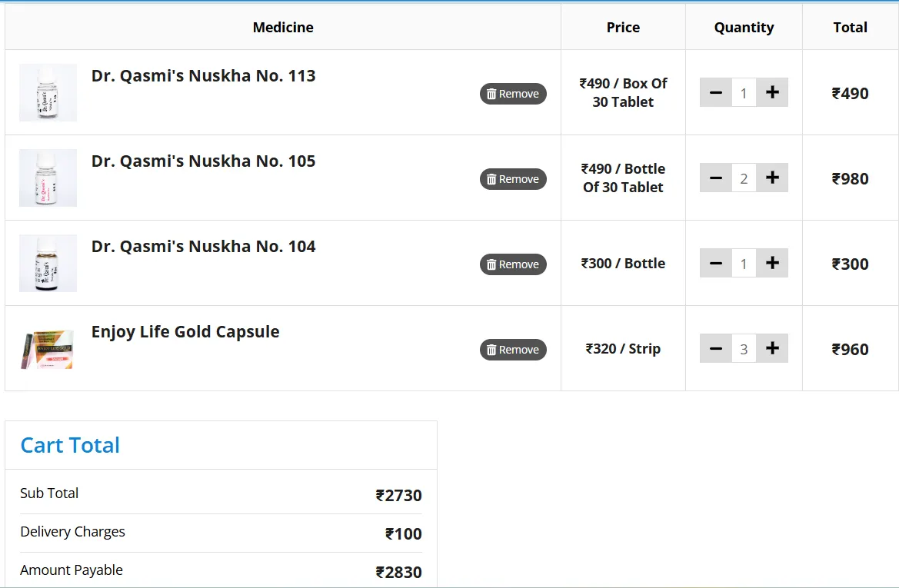
Task: Reduce Nuskha No. 104 quantity by one
Action: [x=715, y=264]
